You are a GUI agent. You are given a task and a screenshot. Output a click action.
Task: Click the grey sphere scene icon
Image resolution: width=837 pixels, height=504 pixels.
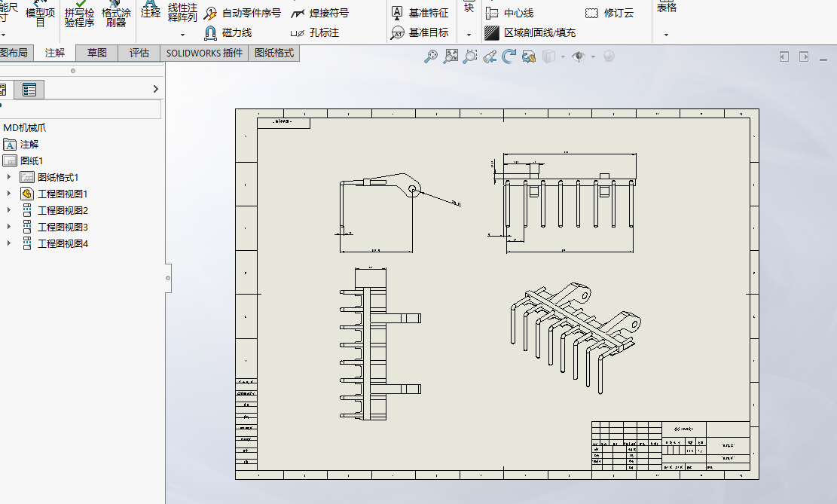609,56
